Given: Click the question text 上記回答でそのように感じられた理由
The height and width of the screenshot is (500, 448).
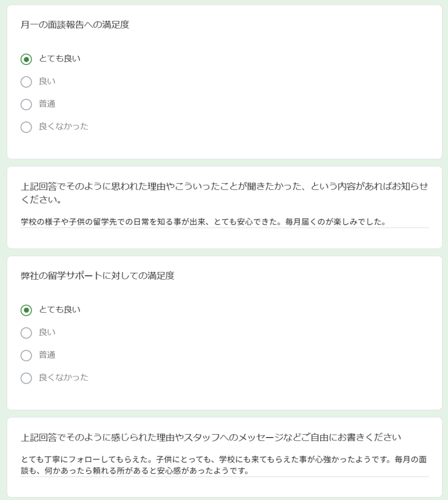Looking at the screenshot, I should pos(211,437).
